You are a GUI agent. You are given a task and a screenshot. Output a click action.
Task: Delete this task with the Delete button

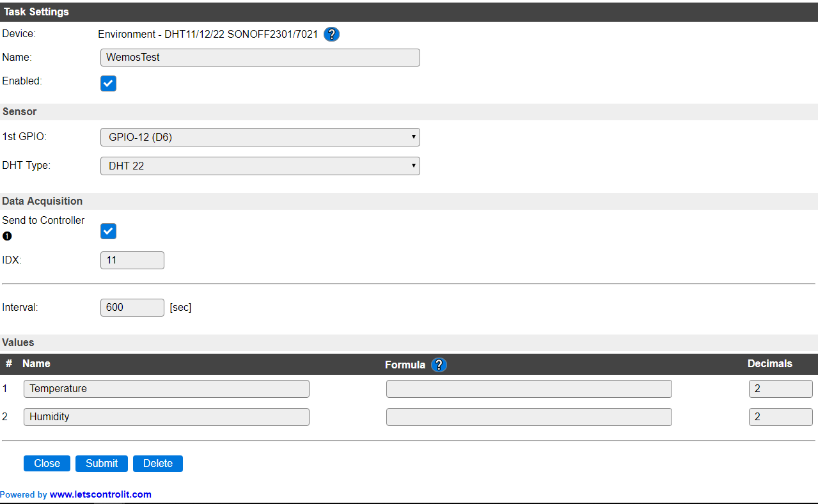[x=158, y=463]
